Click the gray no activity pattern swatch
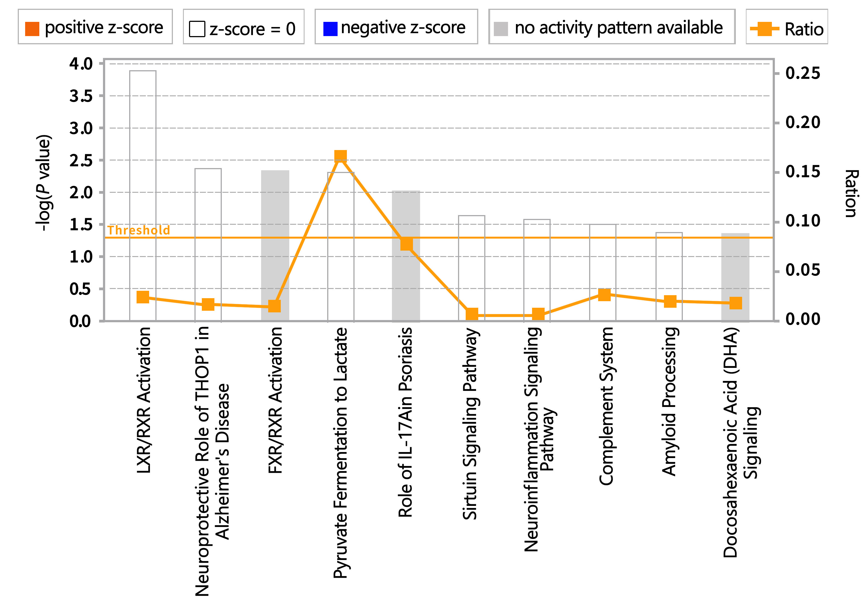The image size is (868, 604). pos(501,29)
